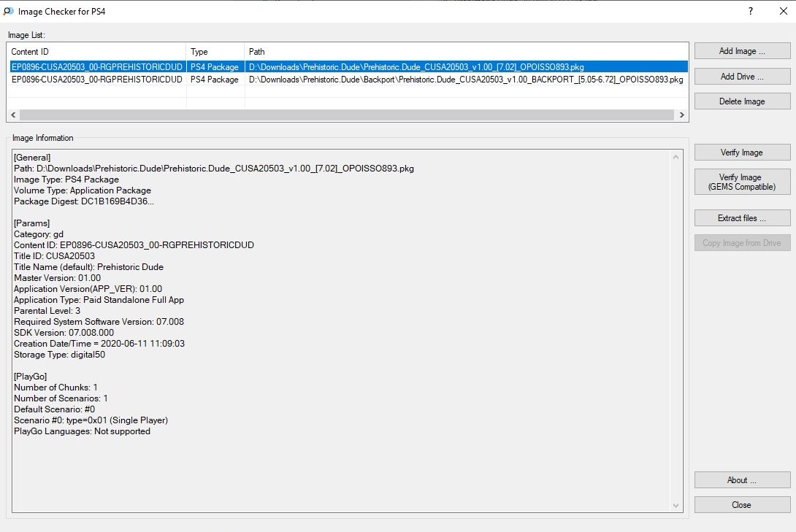Click the help question mark in title bar
796x532 pixels.
(751, 11)
